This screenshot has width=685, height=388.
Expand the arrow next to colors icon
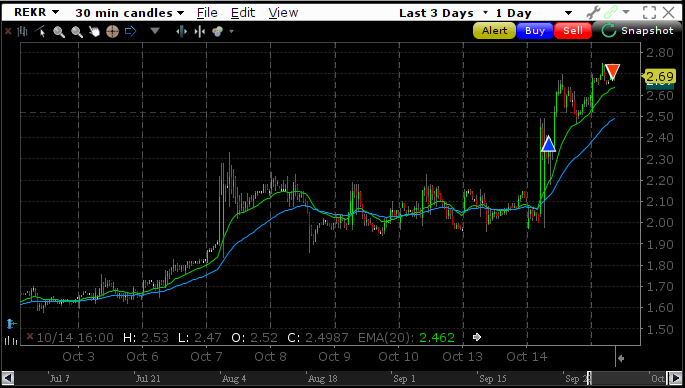[232, 31]
